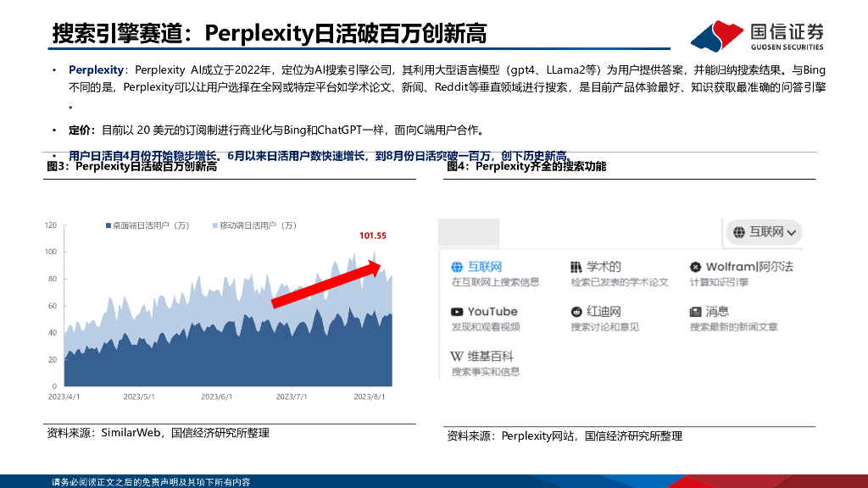Image resolution: width=868 pixels, height=488 pixels.
Task: Click the globe icon on the 互联网 selector pill
Action: (737, 230)
